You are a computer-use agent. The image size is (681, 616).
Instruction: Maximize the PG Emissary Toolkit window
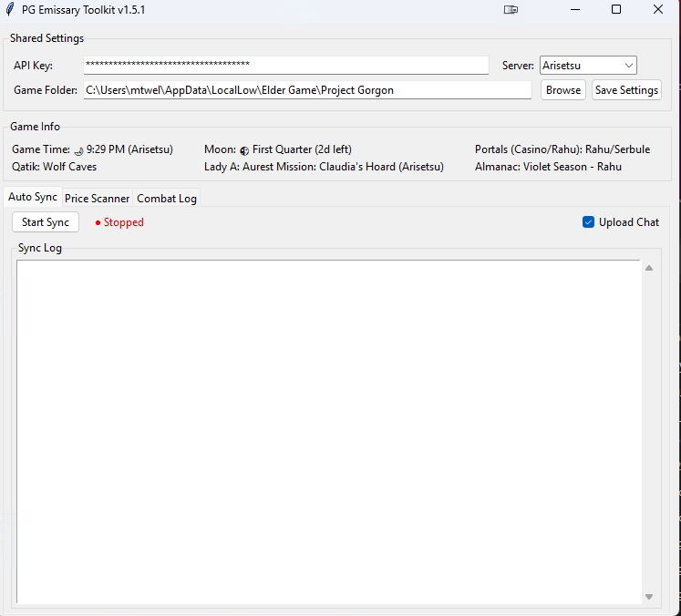(616, 10)
